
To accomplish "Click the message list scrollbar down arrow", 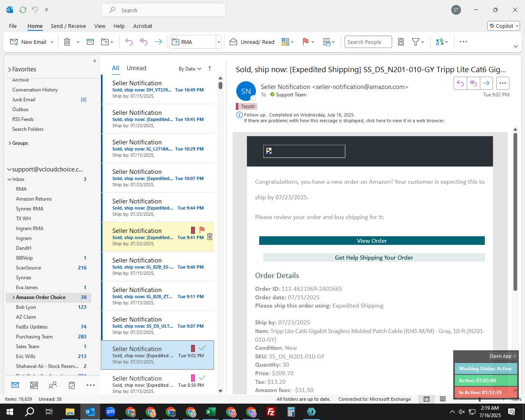I will [220, 391].
